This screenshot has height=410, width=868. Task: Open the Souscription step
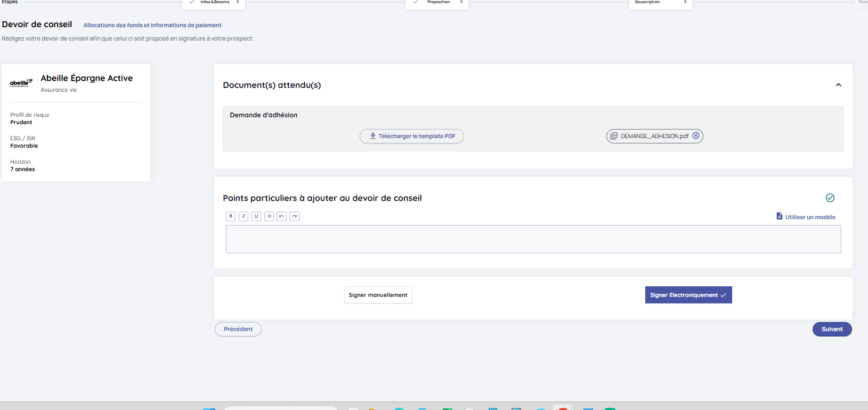click(x=660, y=3)
